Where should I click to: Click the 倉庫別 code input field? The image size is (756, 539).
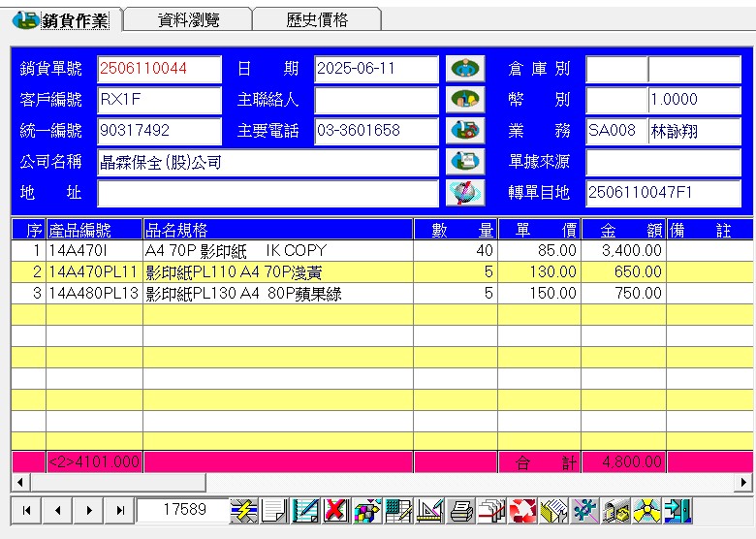click(x=615, y=70)
